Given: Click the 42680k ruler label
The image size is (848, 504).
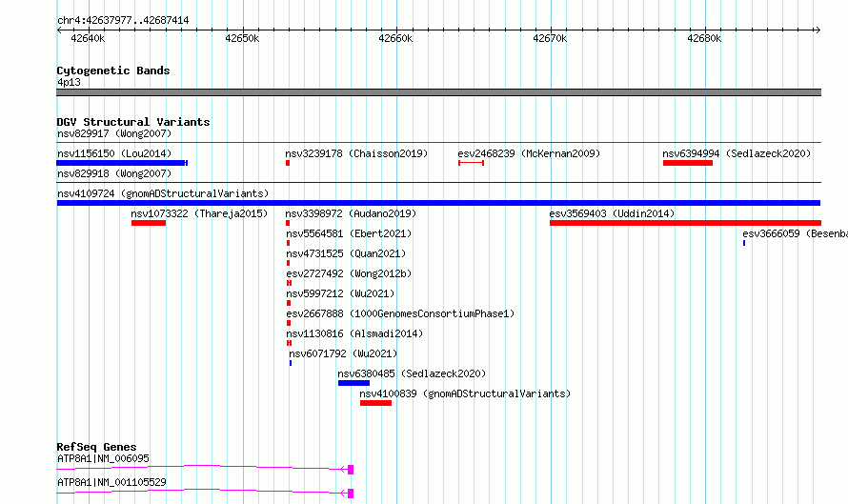Looking at the screenshot, I should (x=704, y=38).
